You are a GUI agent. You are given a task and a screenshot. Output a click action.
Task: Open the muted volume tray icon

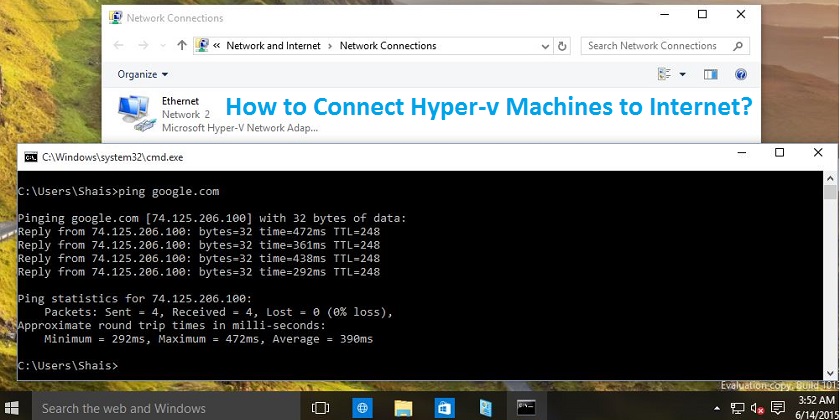pyautogui.click(x=756, y=409)
